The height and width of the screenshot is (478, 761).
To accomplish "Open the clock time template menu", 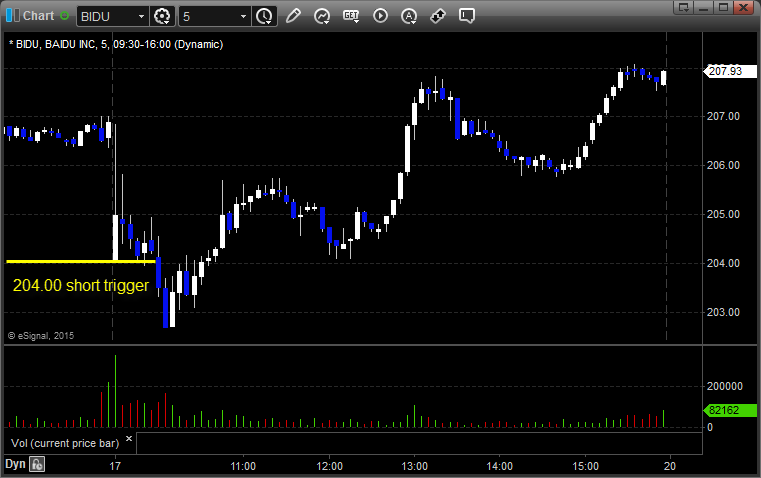I will (x=265, y=16).
